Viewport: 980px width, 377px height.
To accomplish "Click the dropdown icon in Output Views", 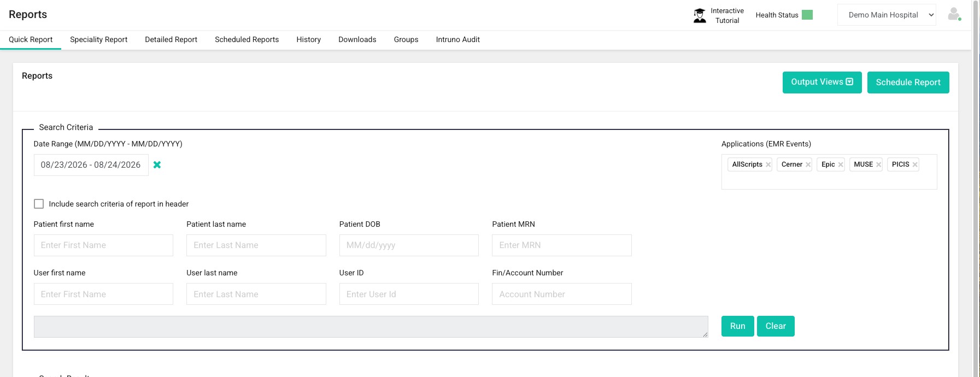I will click(x=849, y=82).
